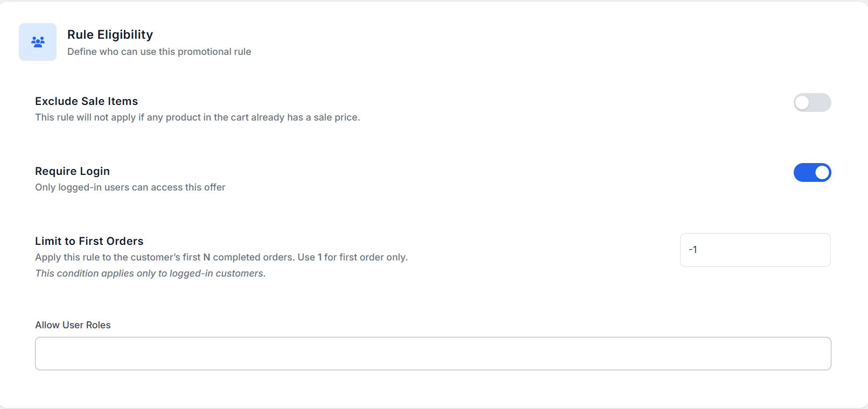
Task: Click the sale price rule description text
Action: coord(197,117)
